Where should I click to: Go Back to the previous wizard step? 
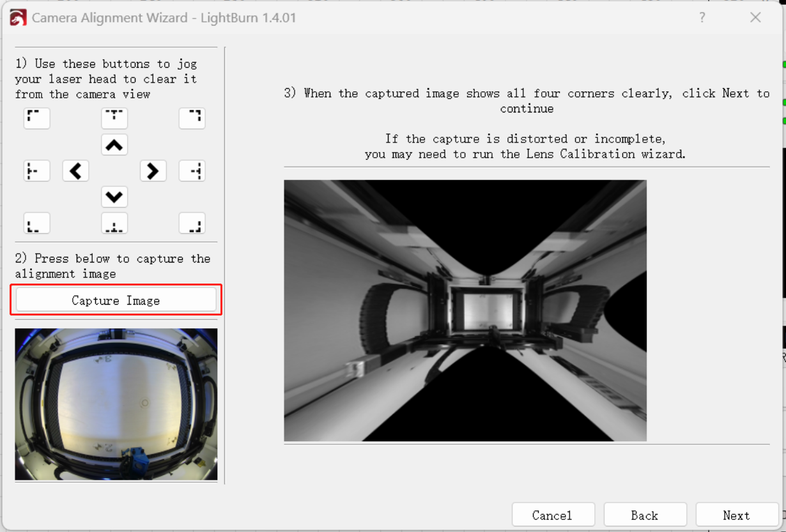click(x=645, y=515)
